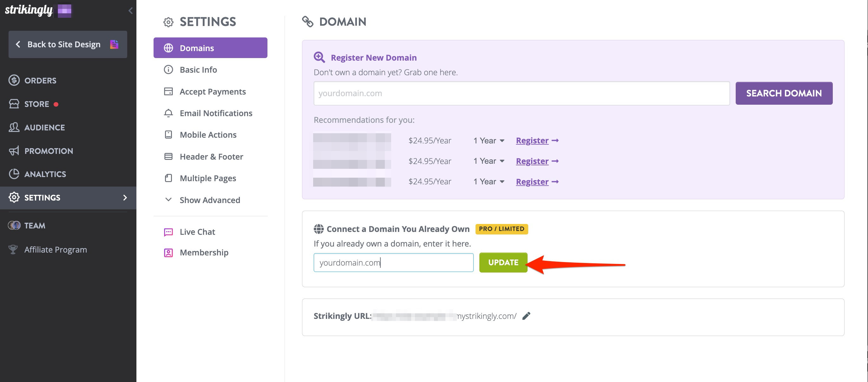The image size is (868, 382).
Task: Click the Membership person icon
Action: pyautogui.click(x=168, y=253)
